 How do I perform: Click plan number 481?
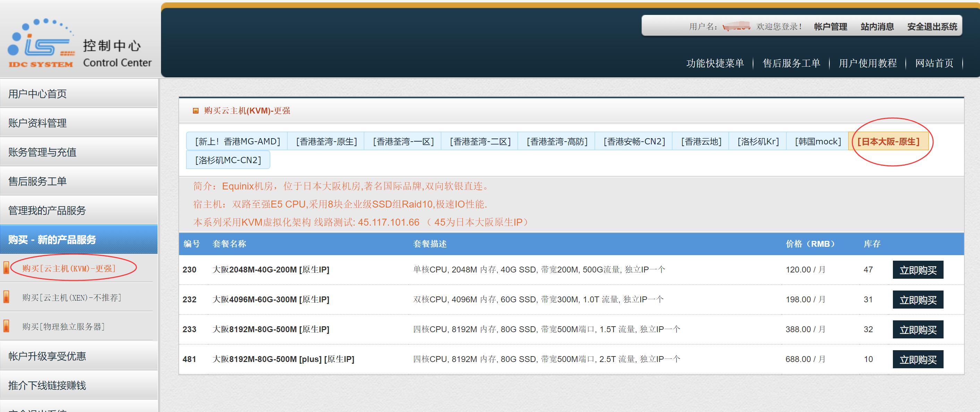[189, 359]
